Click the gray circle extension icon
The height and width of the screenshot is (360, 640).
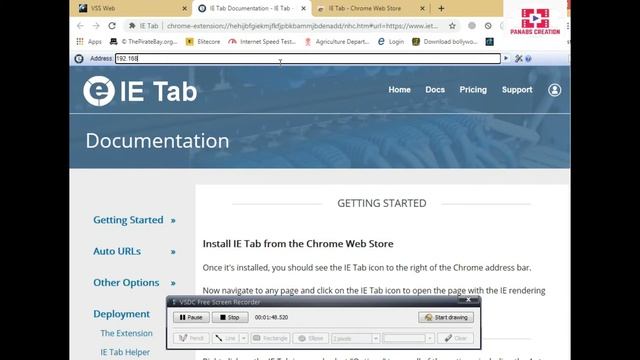[x=472, y=25]
